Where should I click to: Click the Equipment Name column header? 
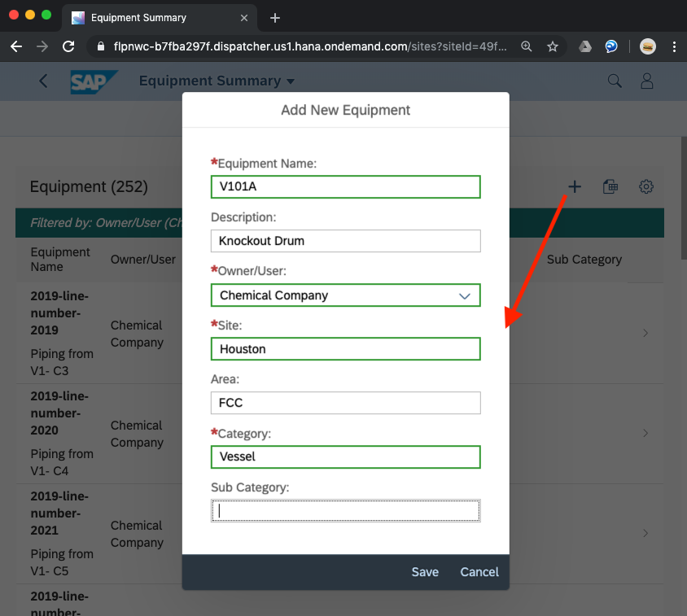[x=60, y=260]
